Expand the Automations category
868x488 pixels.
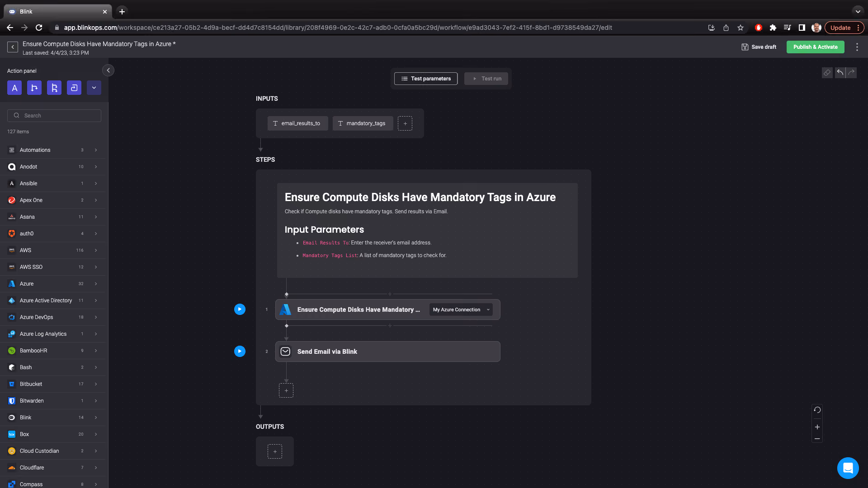pos(52,150)
